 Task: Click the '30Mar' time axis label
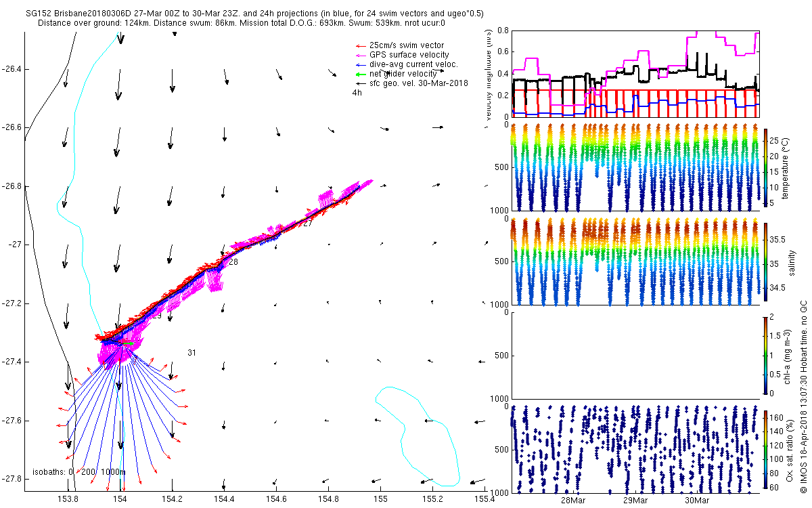698,501
